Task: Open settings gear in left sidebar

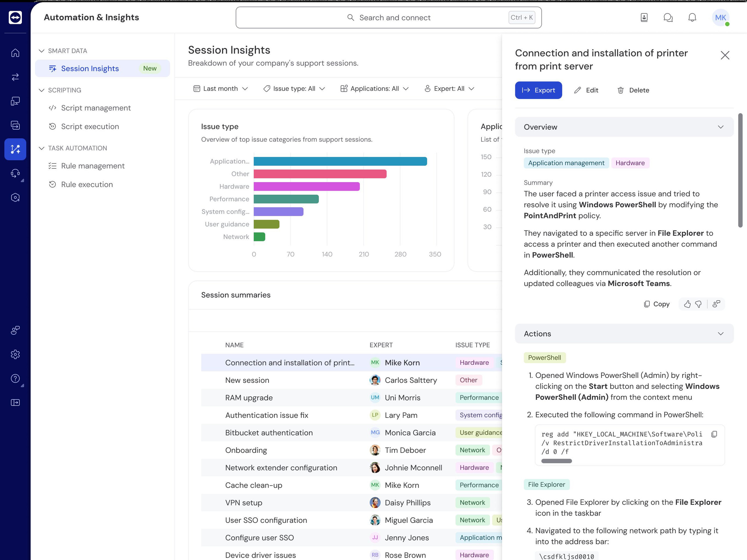Action: pos(15,354)
